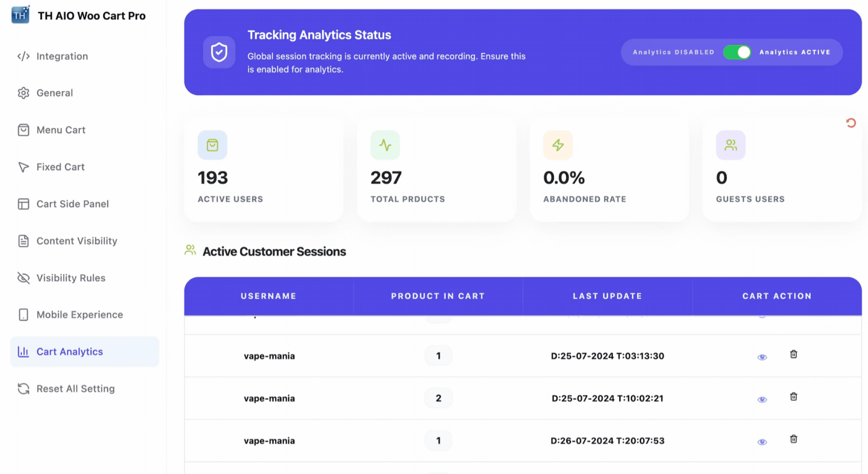Select the Fixed Cart cursor icon

pyautogui.click(x=23, y=167)
